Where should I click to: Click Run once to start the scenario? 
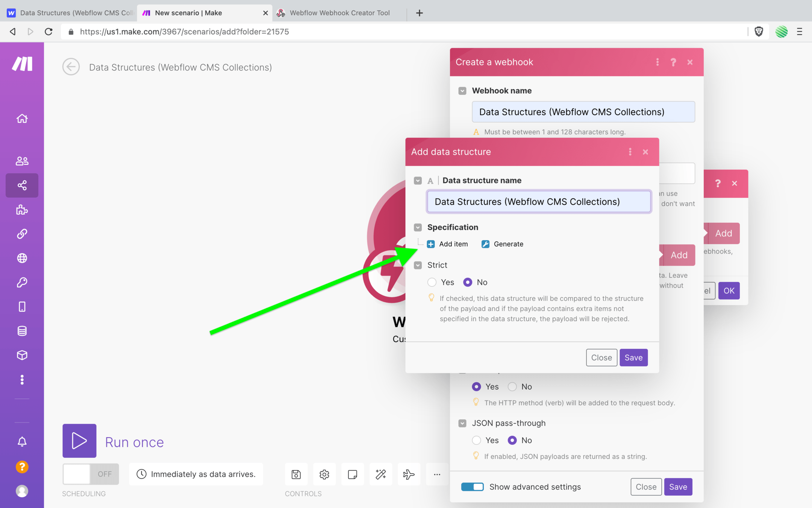click(x=79, y=441)
